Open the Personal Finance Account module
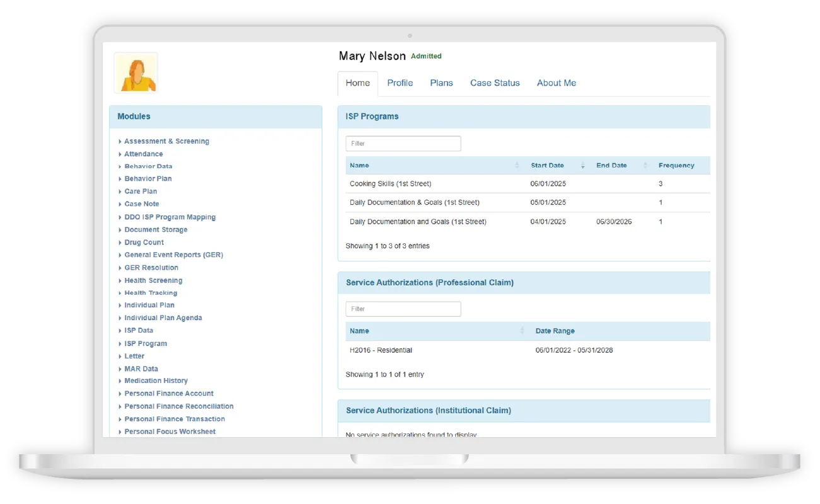The height and width of the screenshot is (504, 820). pyautogui.click(x=169, y=394)
